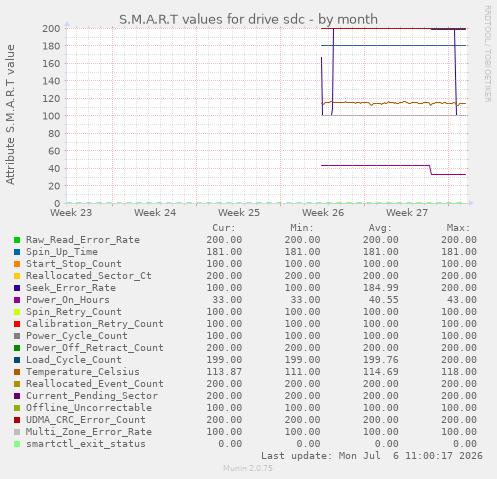
Task: Click the Avg: column header
Action: 380,228
